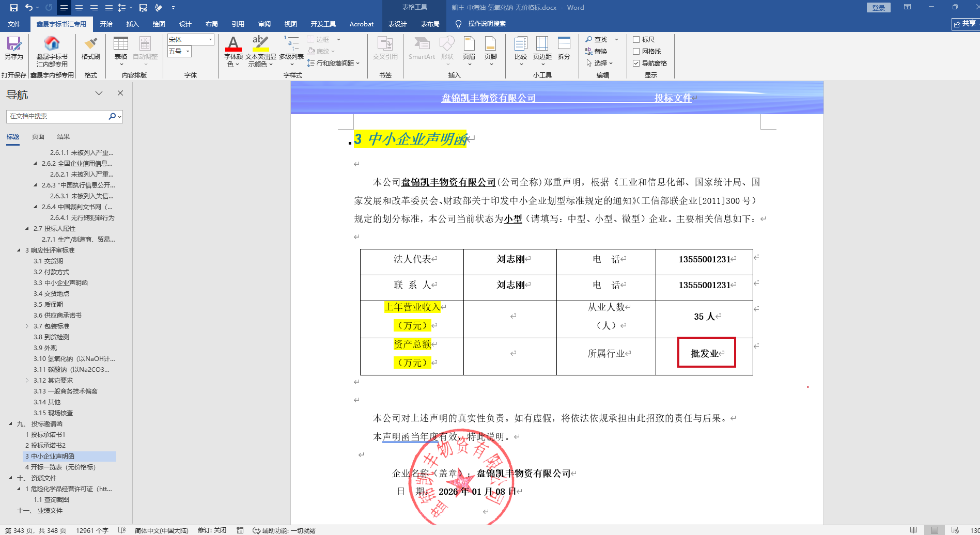Select the 格式刷 format painter tool
This screenshot has width=980, height=535.
pos(90,48)
